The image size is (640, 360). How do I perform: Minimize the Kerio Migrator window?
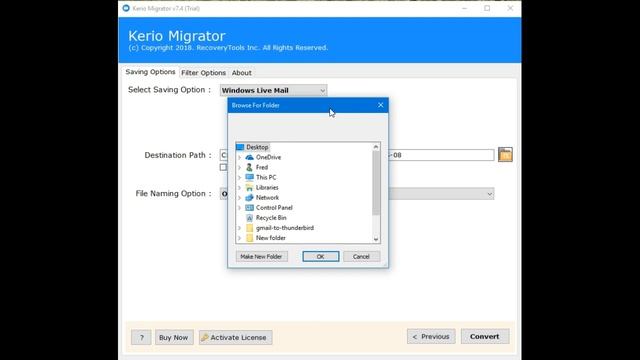464,8
